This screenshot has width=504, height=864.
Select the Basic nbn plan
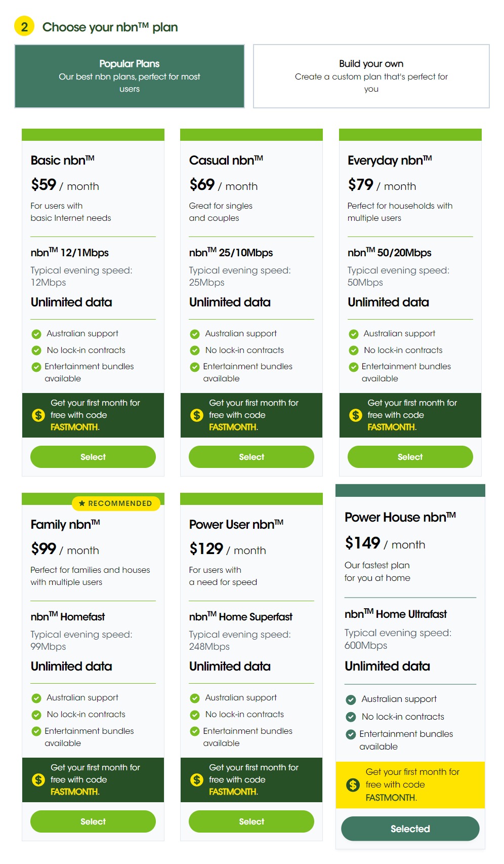point(93,456)
